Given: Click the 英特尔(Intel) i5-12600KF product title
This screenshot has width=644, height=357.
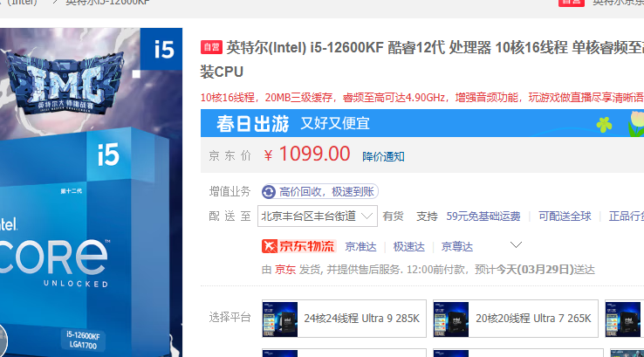Looking at the screenshot, I should (422, 59).
